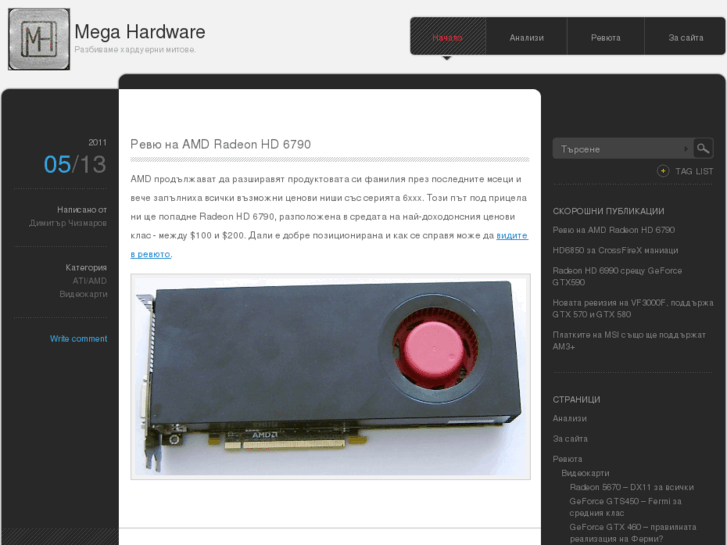
Task: Click the 2011 year label
Action: click(97, 142)
